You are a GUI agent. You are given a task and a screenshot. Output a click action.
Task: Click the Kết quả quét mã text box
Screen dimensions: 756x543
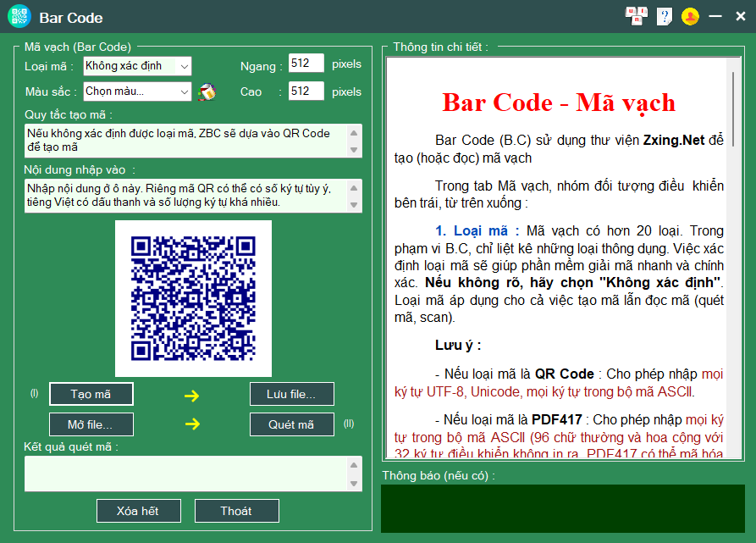[x=186, y=474]
